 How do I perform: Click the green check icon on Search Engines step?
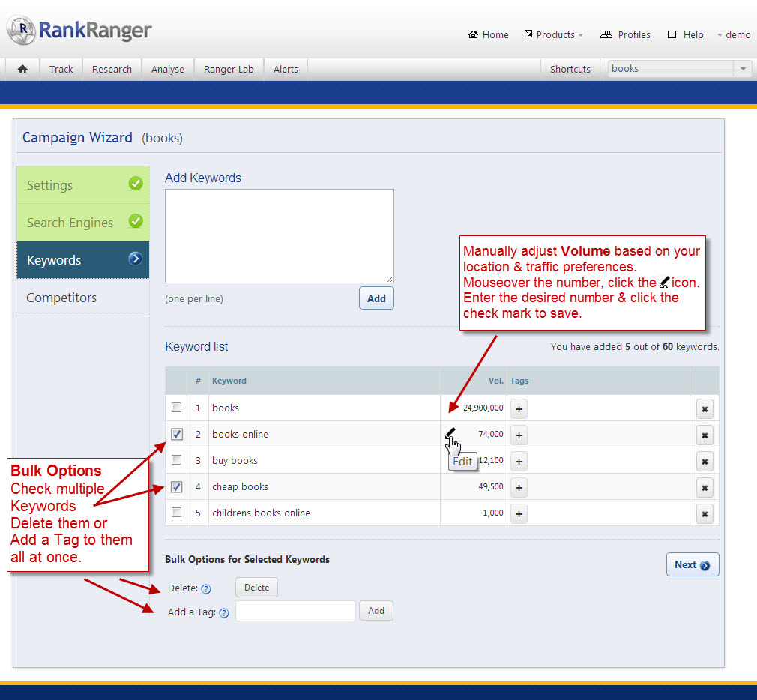tap(136, 221)
